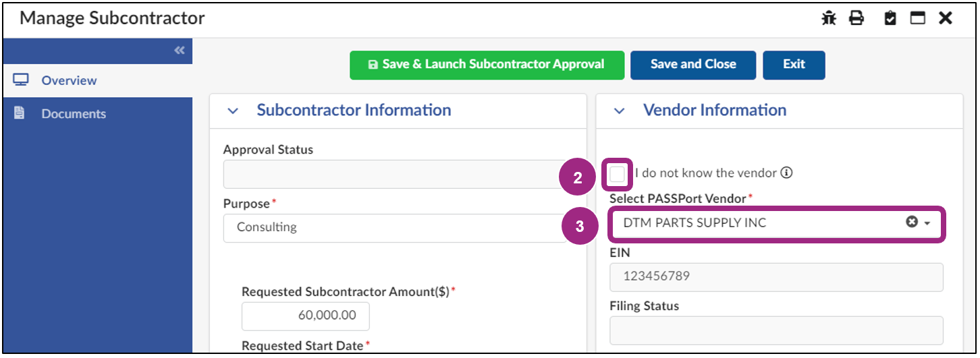
Task: Click Save & Launch Subcontractor Approval
Action: [x=486, y=65]
